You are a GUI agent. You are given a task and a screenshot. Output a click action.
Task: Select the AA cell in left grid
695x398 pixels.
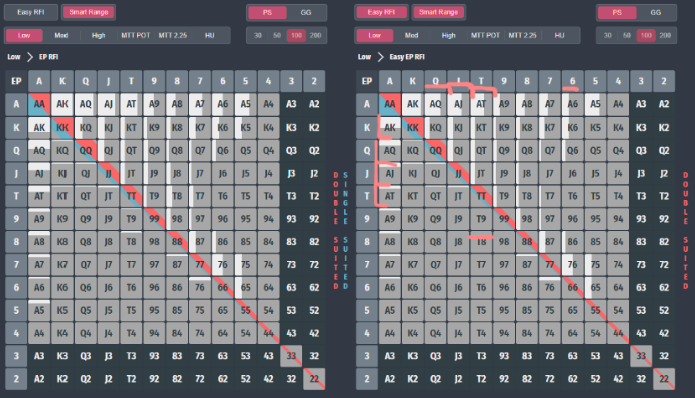tap(39, 104)
